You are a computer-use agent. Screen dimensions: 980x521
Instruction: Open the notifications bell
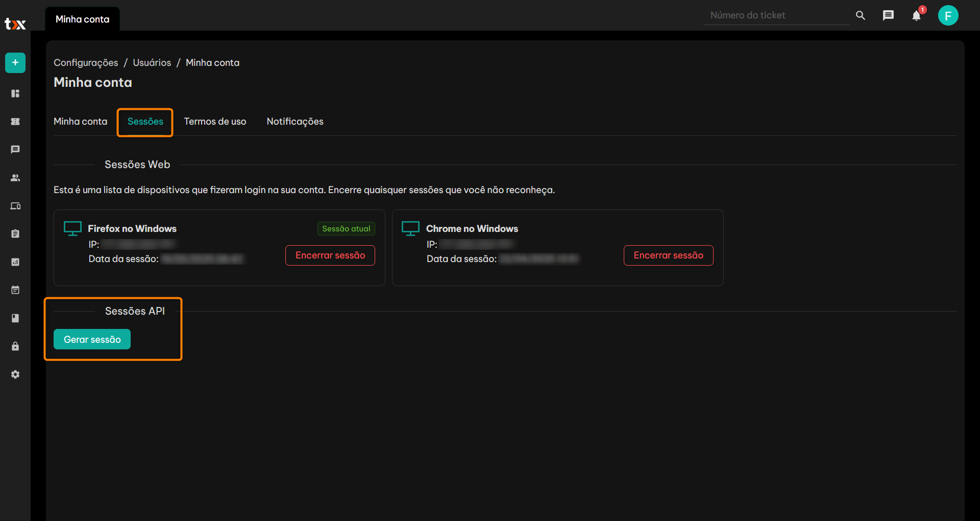point(917,16)
